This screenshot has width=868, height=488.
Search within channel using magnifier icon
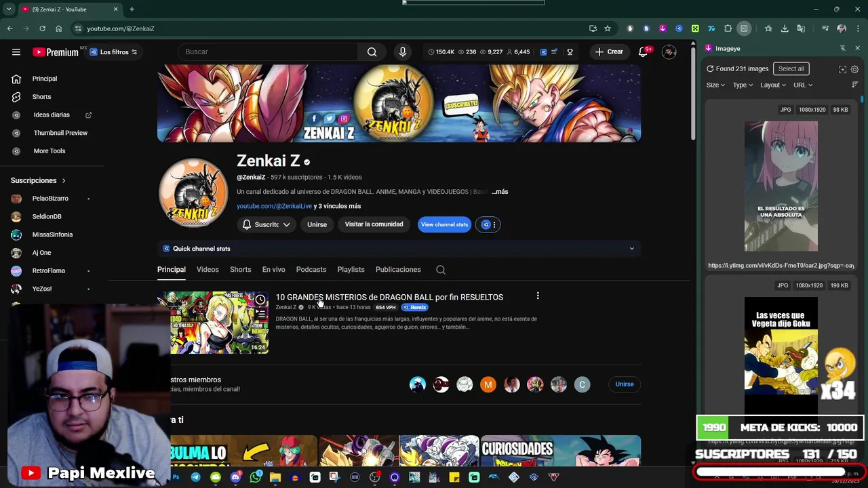[x=441, y=270]
